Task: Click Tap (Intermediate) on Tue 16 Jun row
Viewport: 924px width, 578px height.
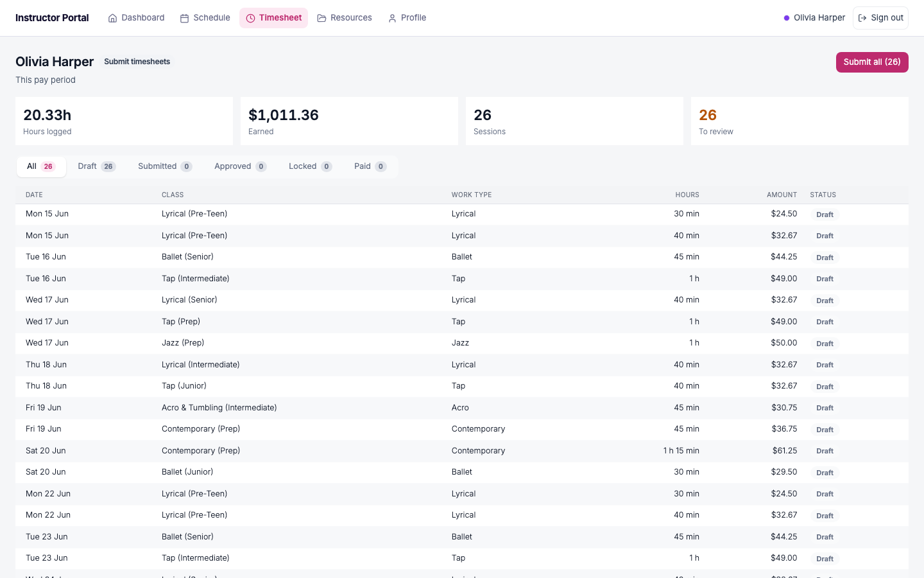Action: pyautogui.click(x=196, y=279)
